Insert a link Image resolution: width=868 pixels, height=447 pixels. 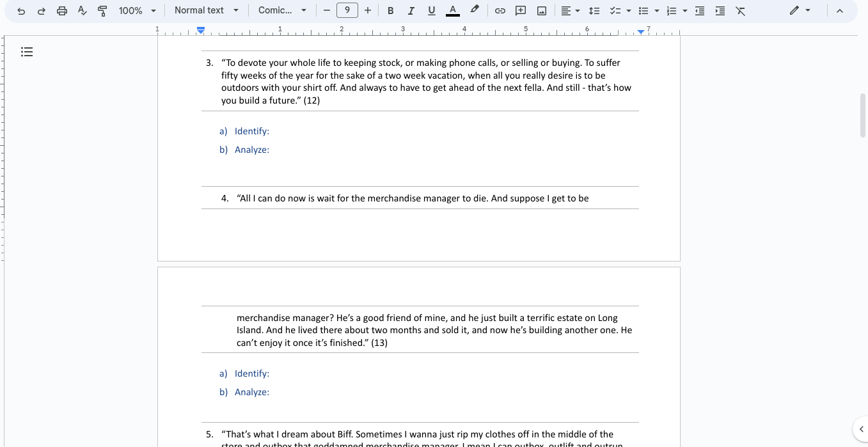(x=500, y=10)
